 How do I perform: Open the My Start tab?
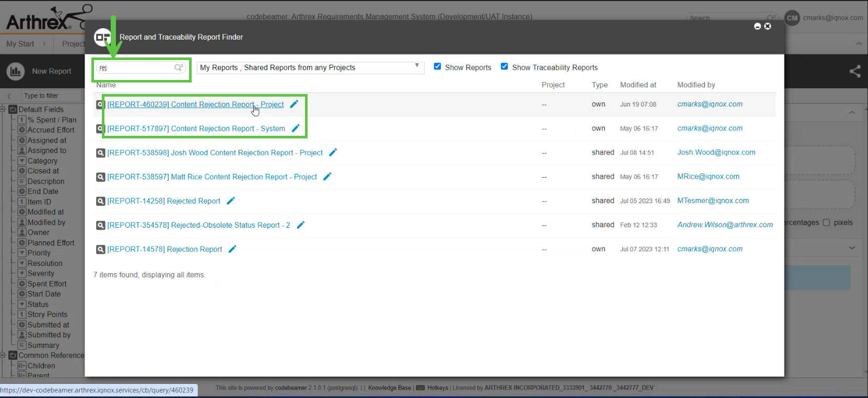20,44
